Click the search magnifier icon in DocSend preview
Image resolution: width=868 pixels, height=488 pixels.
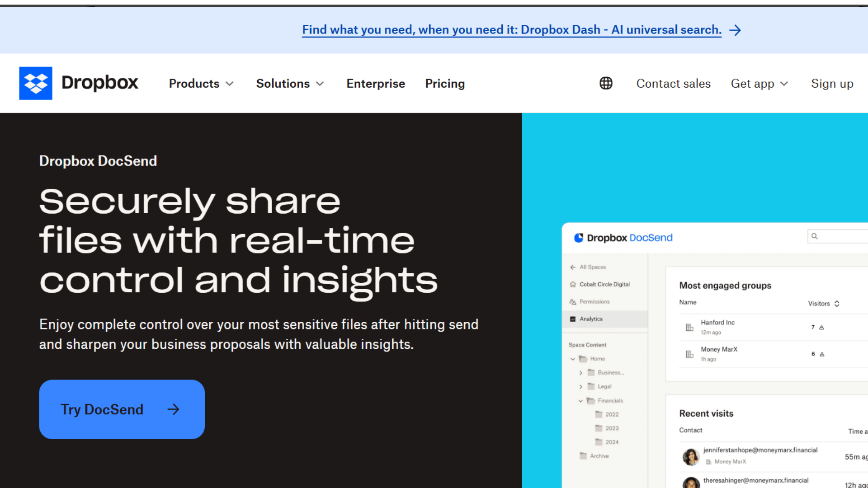pyautogui.click(x=814, y=236)
